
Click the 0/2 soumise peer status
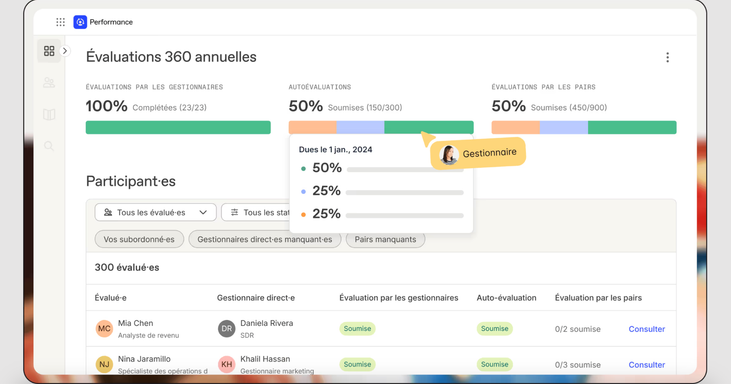[x=578, y=329]
